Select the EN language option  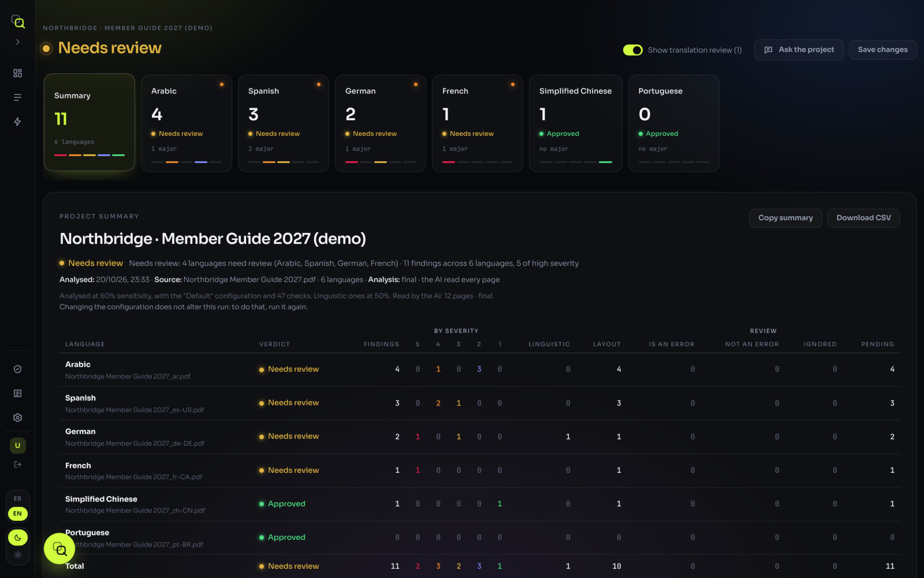click(x=17, y=513)
